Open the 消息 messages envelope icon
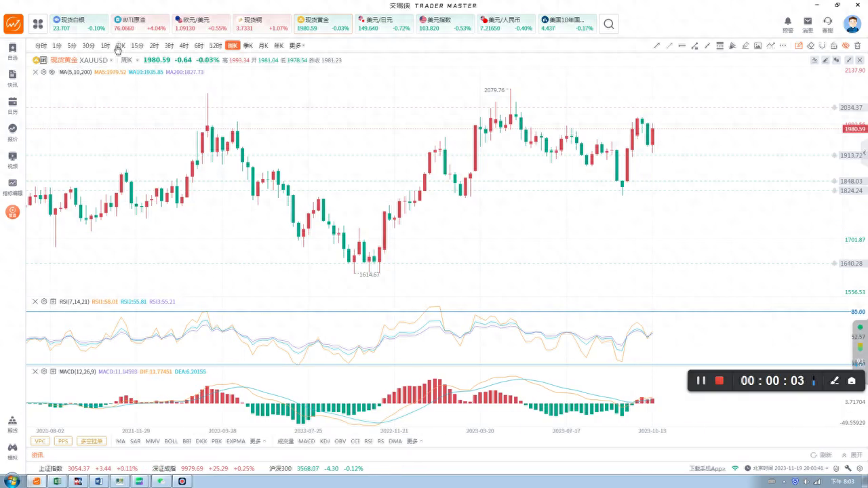868x488 pixels. point(808,24)
